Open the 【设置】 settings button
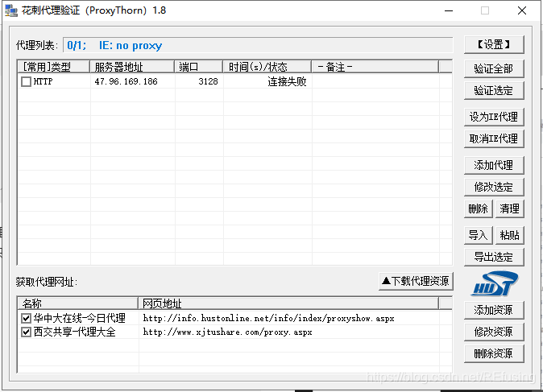 (x=494, y=44)
